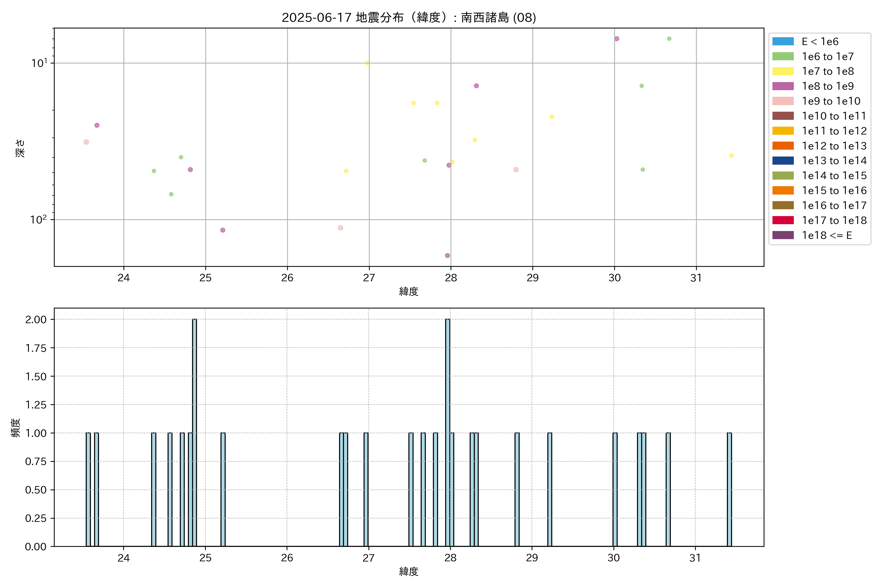Click the yellow '1e7 to 1e8' legend swatch
The image size is (882, 588).
(783, 71)
